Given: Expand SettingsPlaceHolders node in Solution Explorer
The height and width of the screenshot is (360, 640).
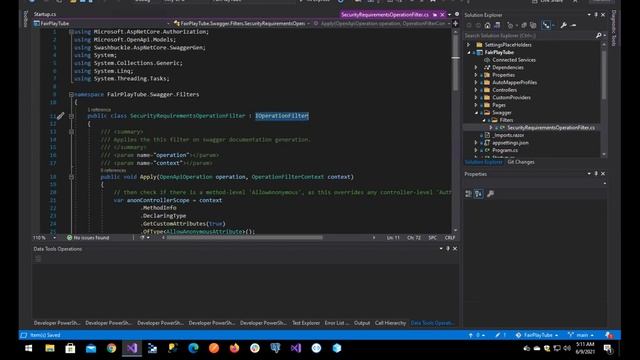Looking at the screenshot, I should [469, 45].
